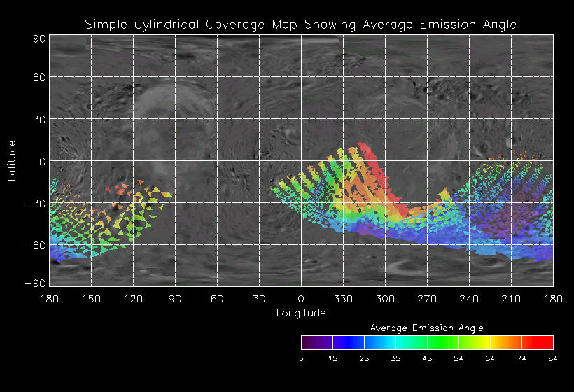
Task: Click the color bar value label '54'
Action: pyautogui.click(x=458, y=358)
